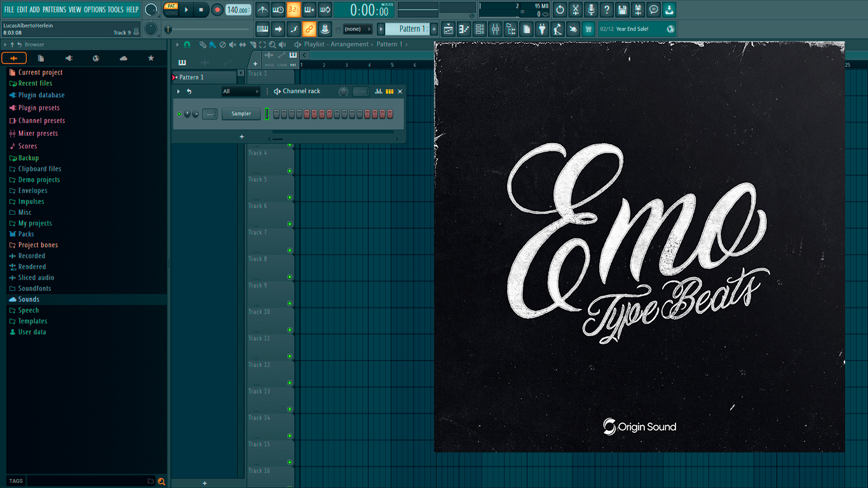Switch to the browser starred favorites tab
The height and width of the screenshot is (488, 868).
(151, 58)
